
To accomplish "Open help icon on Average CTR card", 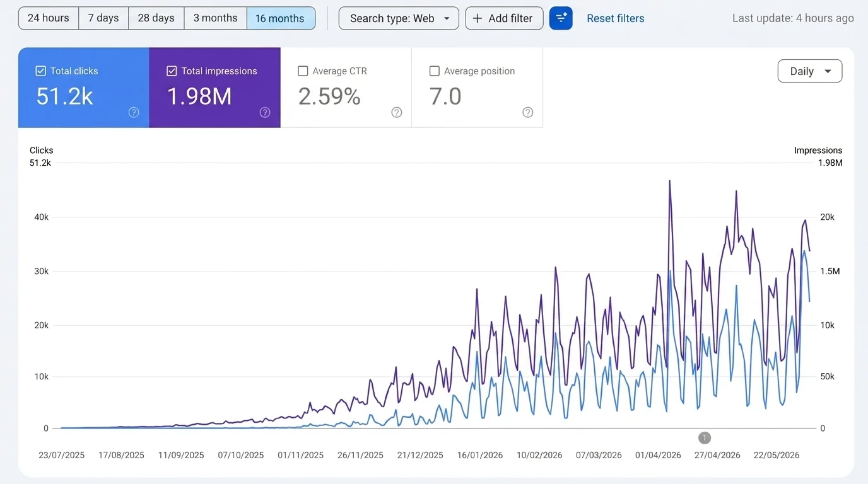I will (x=397, y=112).
